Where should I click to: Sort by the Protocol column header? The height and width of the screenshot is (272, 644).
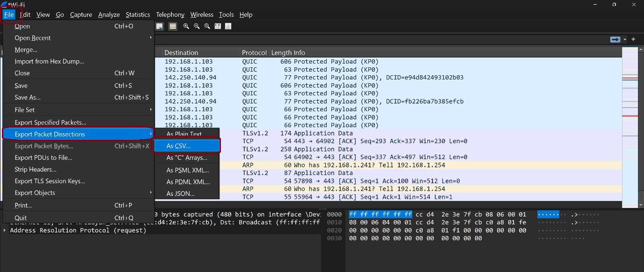click(x=255, y=52)
